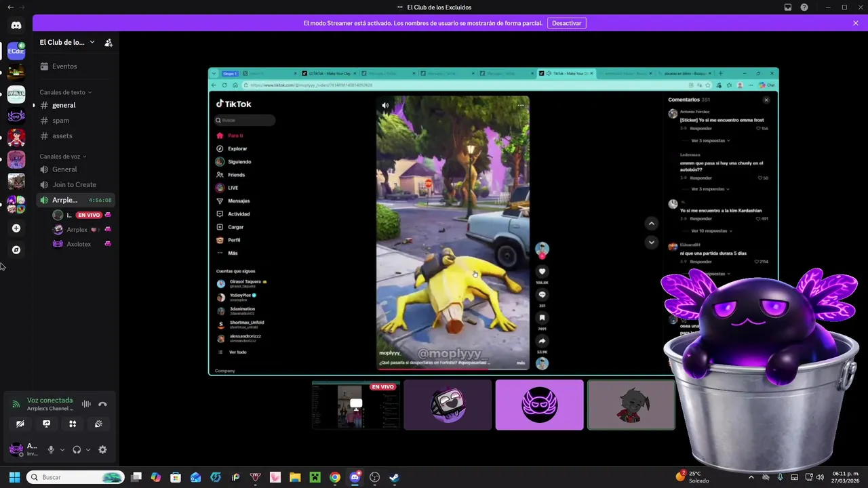Open the Discord help question mark icon

[804, 7]
